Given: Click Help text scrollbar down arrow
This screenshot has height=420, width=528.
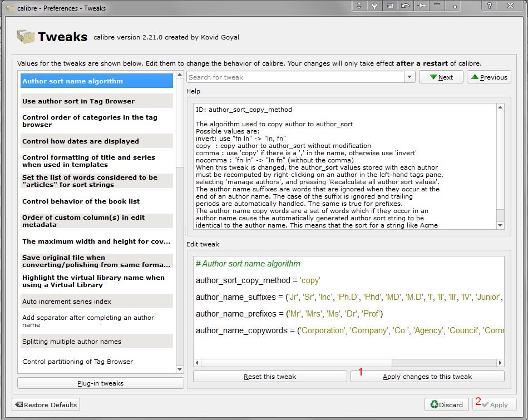Looking at the screenshot, I should (x=500, y=225).
